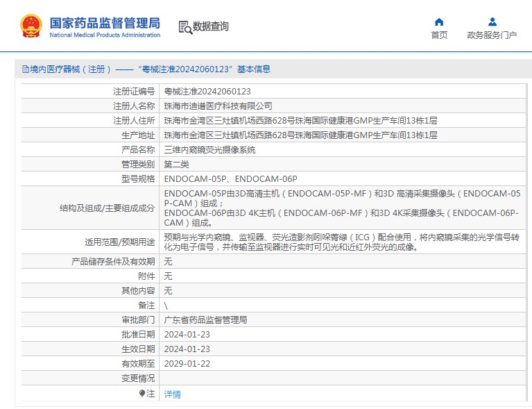Click the national emblem logo
Viewport: 532px width, 409px height.
pos(30,26)
